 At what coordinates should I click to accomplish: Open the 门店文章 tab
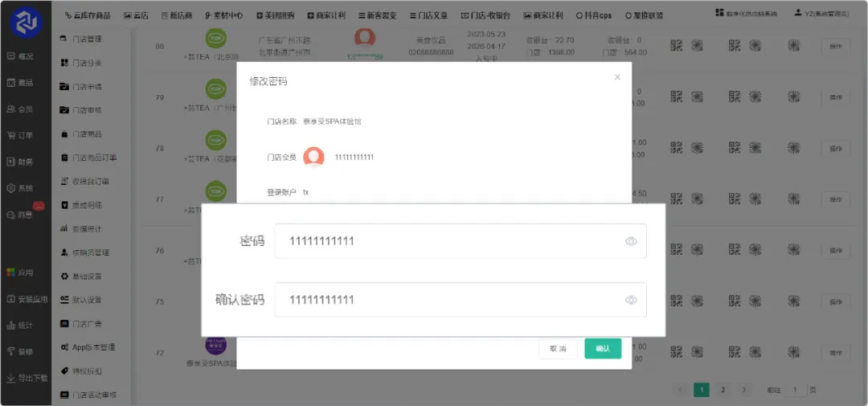coord(429,15)
